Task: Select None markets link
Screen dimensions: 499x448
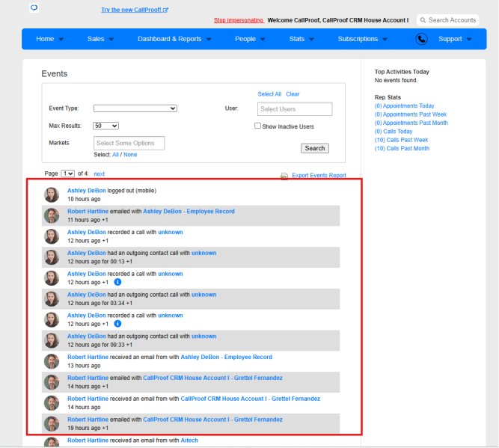Action: pos(130,155)
